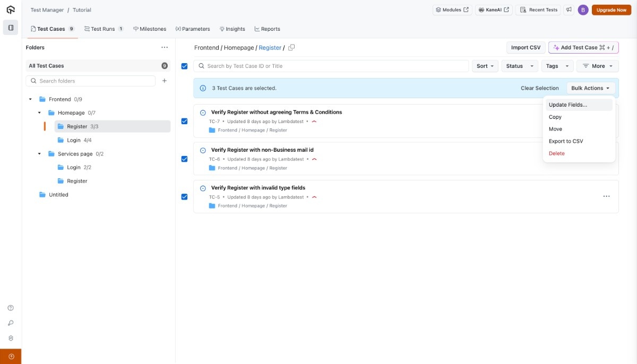Open three-dot menu for TC-5 test case
The width and height of the screenshot is (637, 364).
click(x=606, y=196)
